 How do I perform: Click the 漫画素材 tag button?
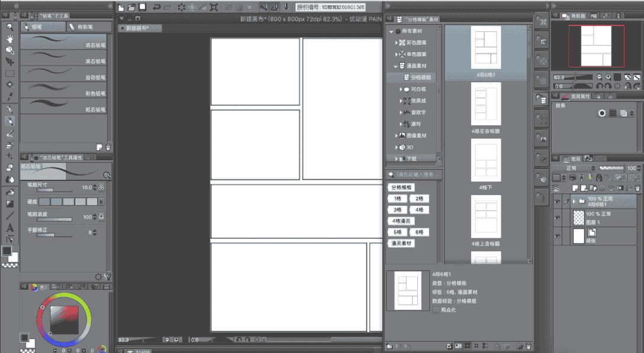click(401, 244)
